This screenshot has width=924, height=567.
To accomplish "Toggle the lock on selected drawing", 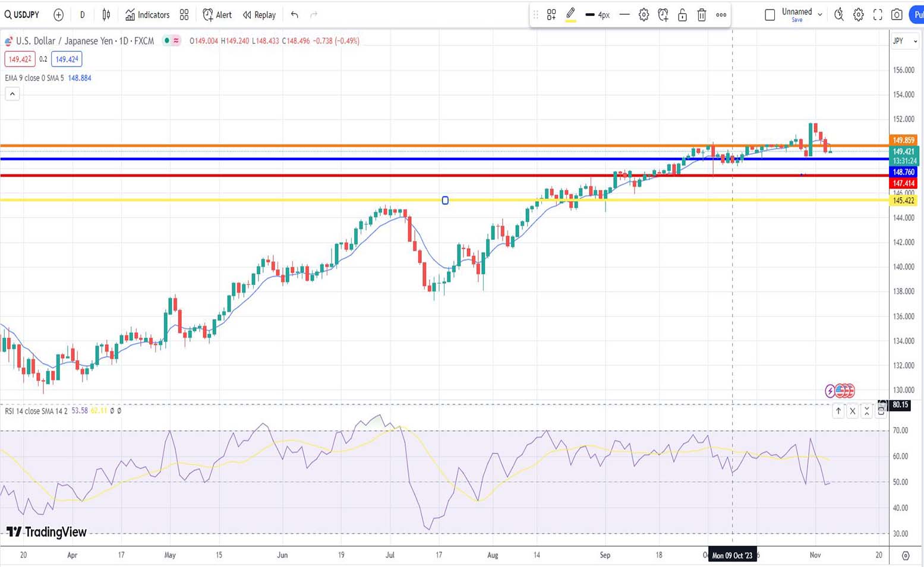I will (x=682, y=15).
